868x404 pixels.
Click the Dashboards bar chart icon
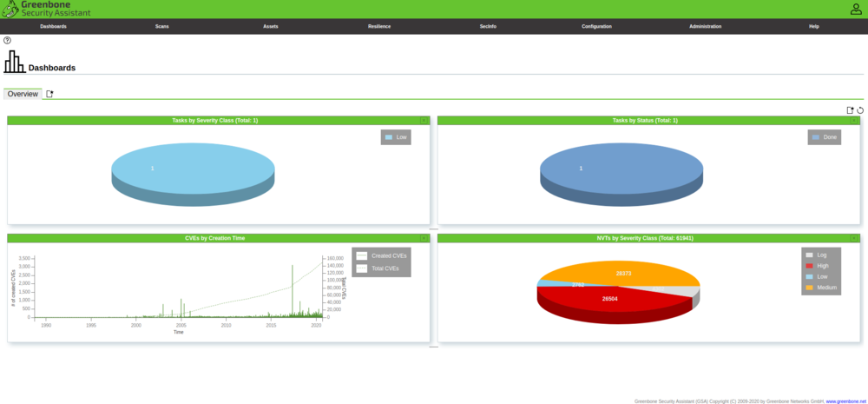coord(15,62)
